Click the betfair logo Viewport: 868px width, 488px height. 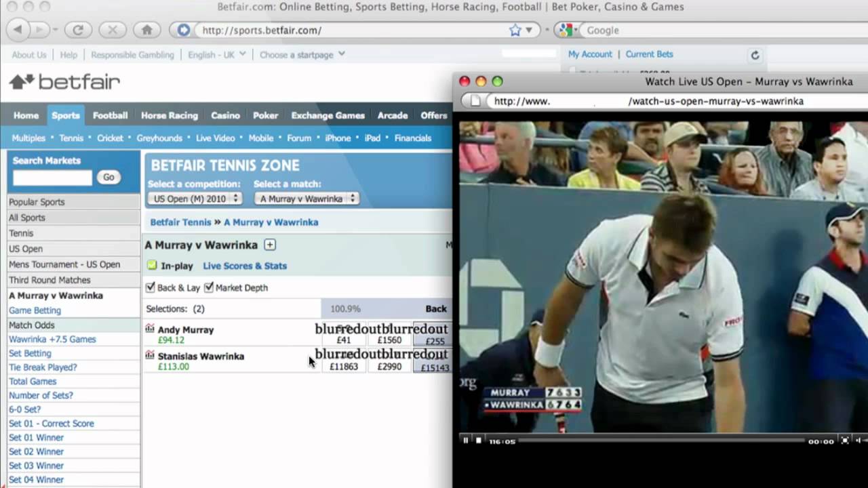point(64,82)
